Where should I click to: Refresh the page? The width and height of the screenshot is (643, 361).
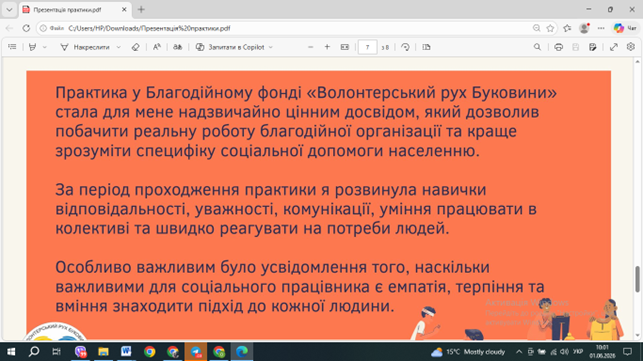[26, 28]
